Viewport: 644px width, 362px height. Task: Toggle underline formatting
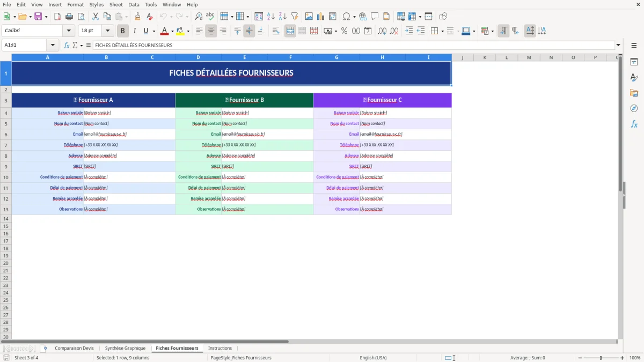pyautogui.click(x=145, y=31)
